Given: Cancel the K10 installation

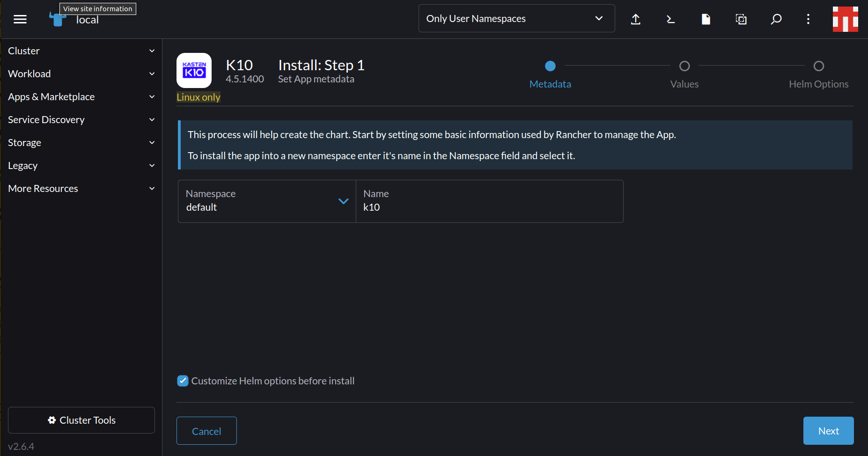Looking at the screenshot, I should click(206, 431).
